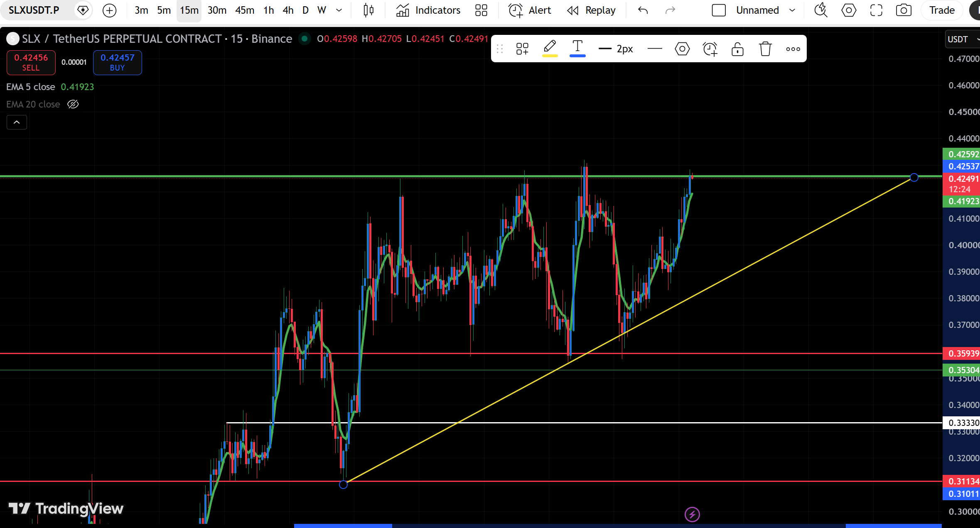Add alert on the trendline drawing
Viewport: 980px width, 528px height.
tap(710, 49)
